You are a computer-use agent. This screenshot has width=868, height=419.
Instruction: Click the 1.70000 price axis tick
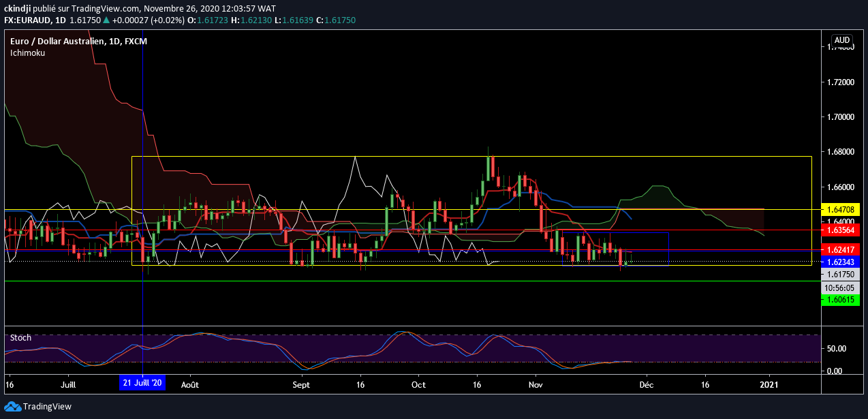(x=841, y=117)
